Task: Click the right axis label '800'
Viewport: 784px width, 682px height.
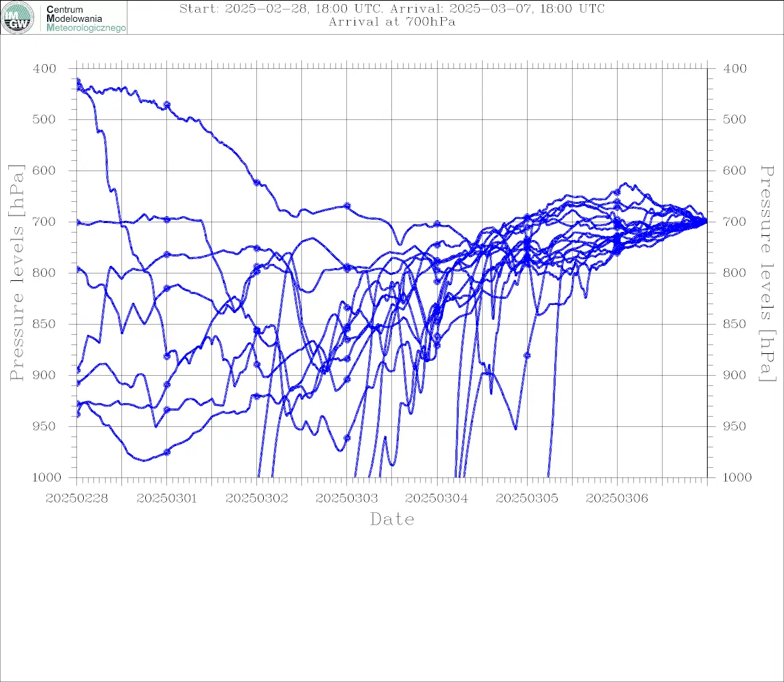Action: coord(734,273)
